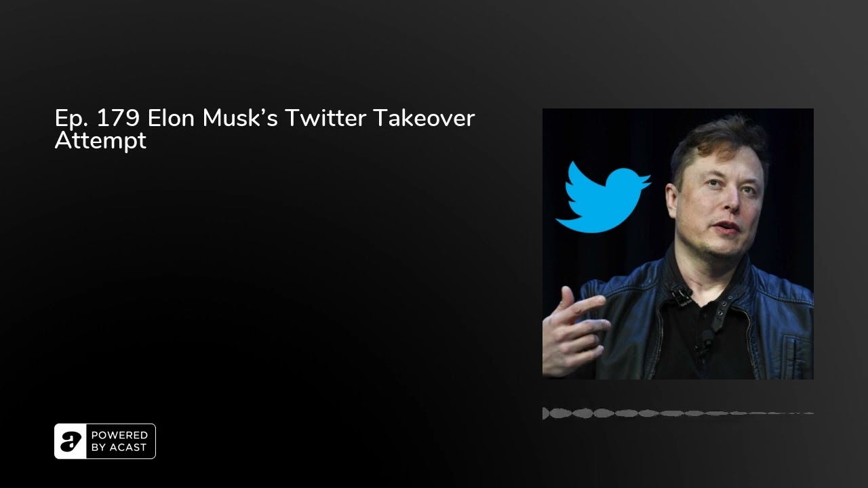Click "Elon Musk's" in the episode title
This screenshot has width=868, height=488.
coord(213,119)
